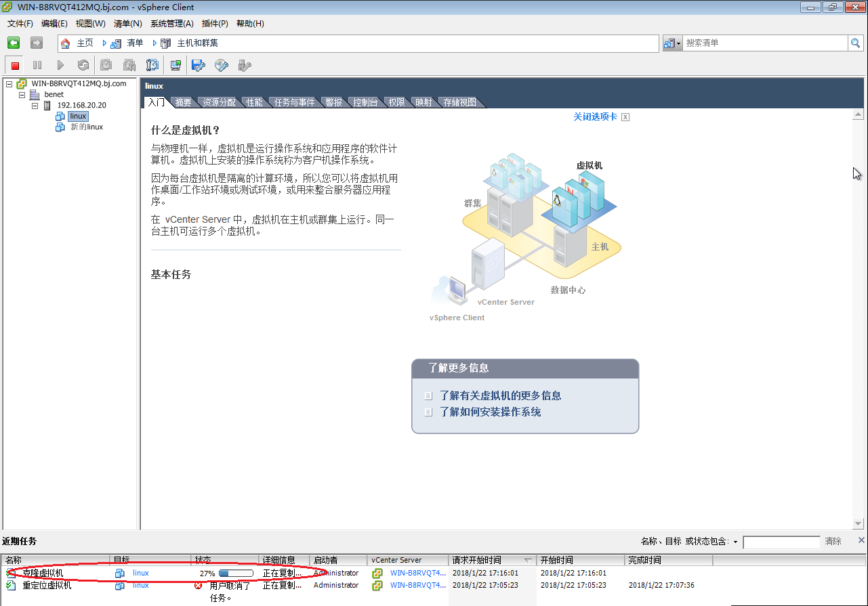
Task: Click the 192.168.20.20 host icon
Action: pyautogui.click(x=47, y=106)
